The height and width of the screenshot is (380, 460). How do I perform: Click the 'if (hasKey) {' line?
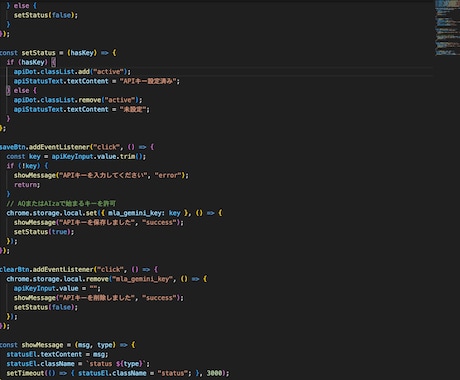(x=31, y=62)
